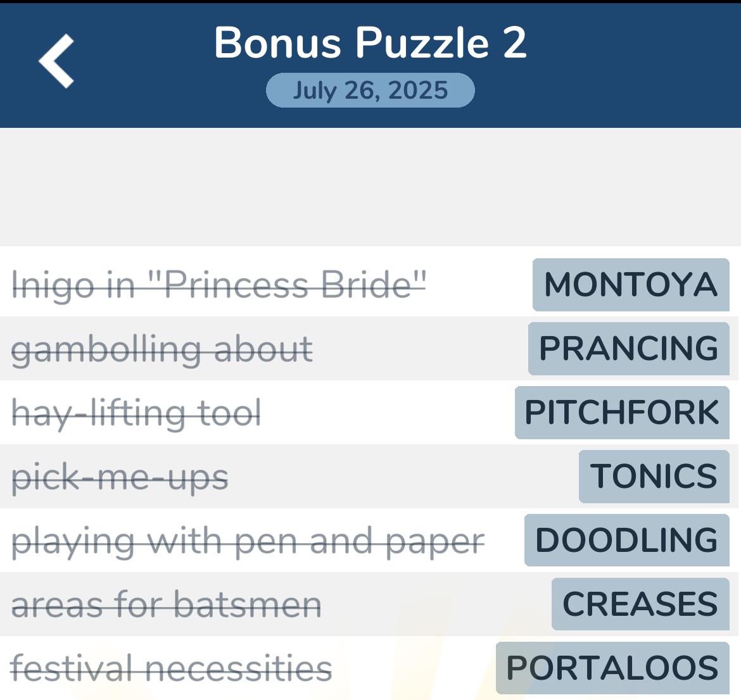Open the festival necessities clue
This screenshot has width=741, height=700.
[170, 668]
